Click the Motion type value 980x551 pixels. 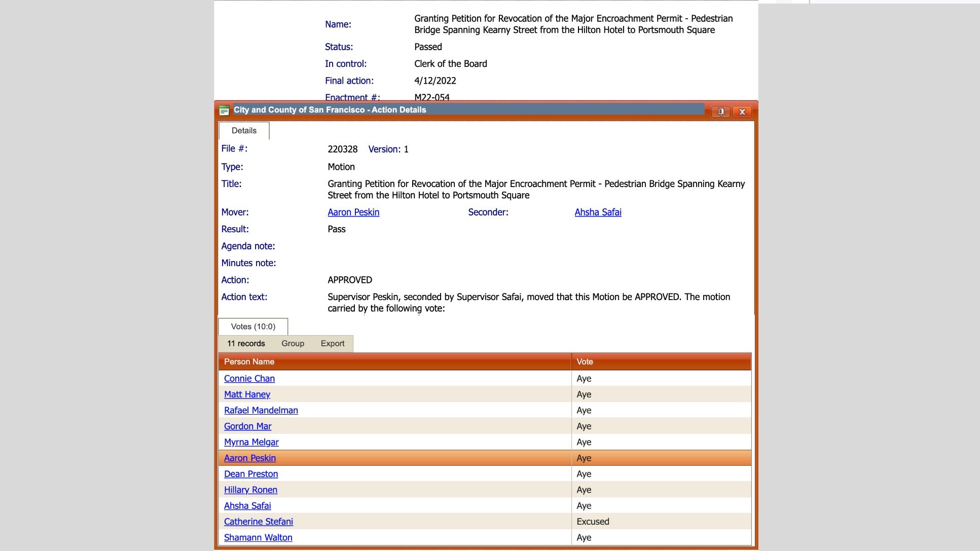(341, 167)
